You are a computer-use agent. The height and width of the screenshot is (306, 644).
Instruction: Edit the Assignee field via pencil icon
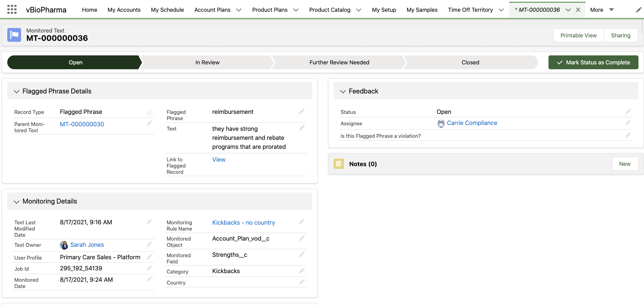click(628, 123)
